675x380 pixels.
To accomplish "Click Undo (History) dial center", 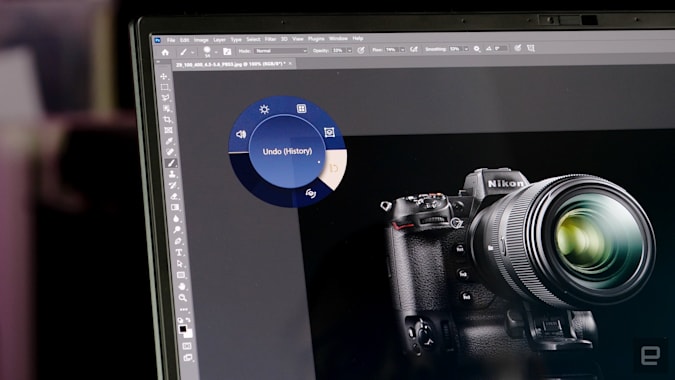I will click(x=287, y=151).
